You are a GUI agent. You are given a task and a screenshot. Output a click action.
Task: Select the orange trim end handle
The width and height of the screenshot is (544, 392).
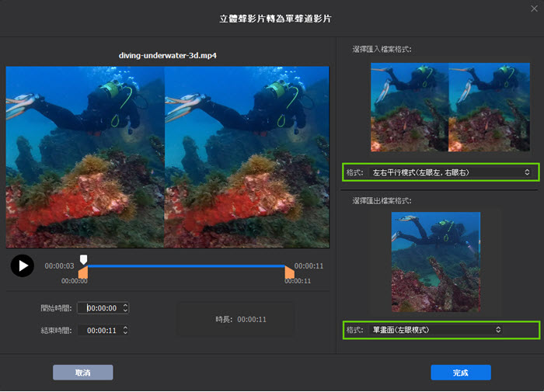[x=289, y=272]
